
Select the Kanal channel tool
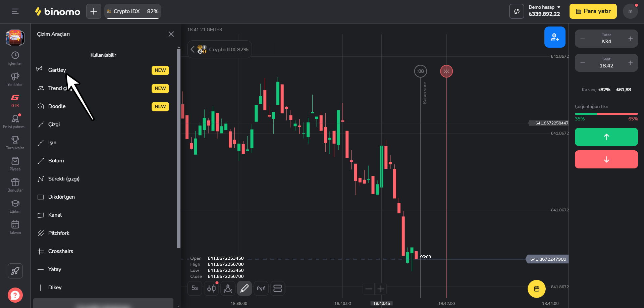(x=103, y=215)
